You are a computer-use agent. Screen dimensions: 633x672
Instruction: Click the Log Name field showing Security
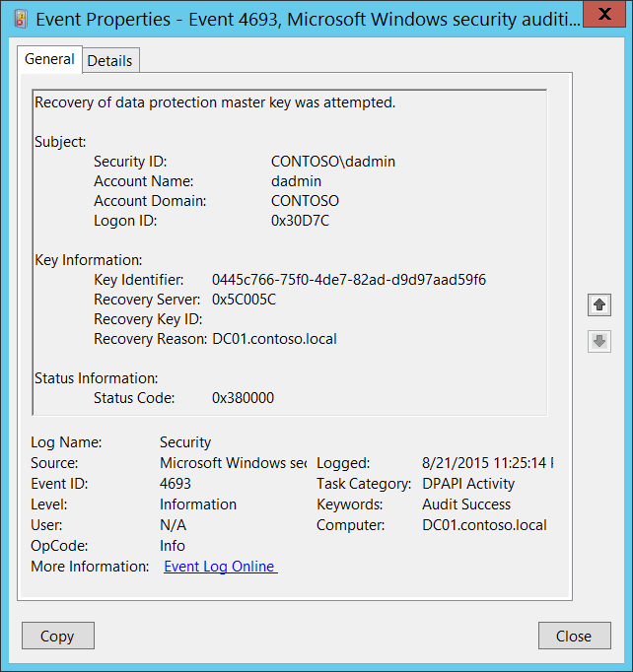pyautogui.click(x=185, y=442)
